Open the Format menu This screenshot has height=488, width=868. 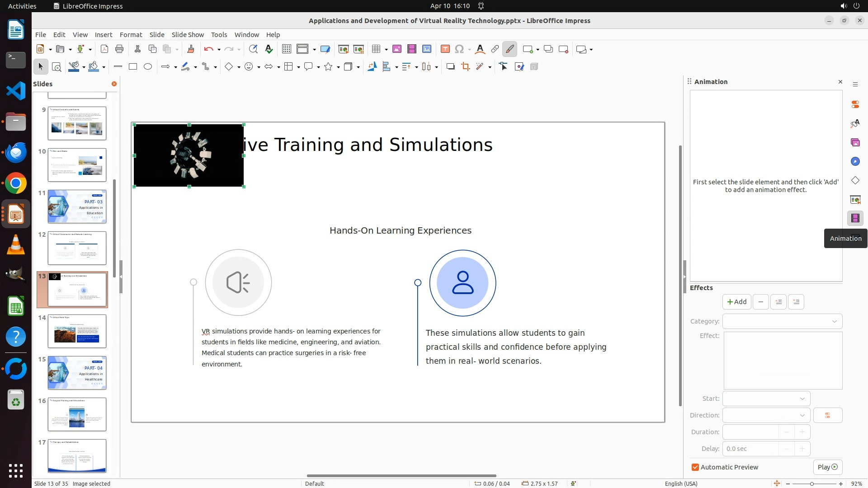(131, 35)
